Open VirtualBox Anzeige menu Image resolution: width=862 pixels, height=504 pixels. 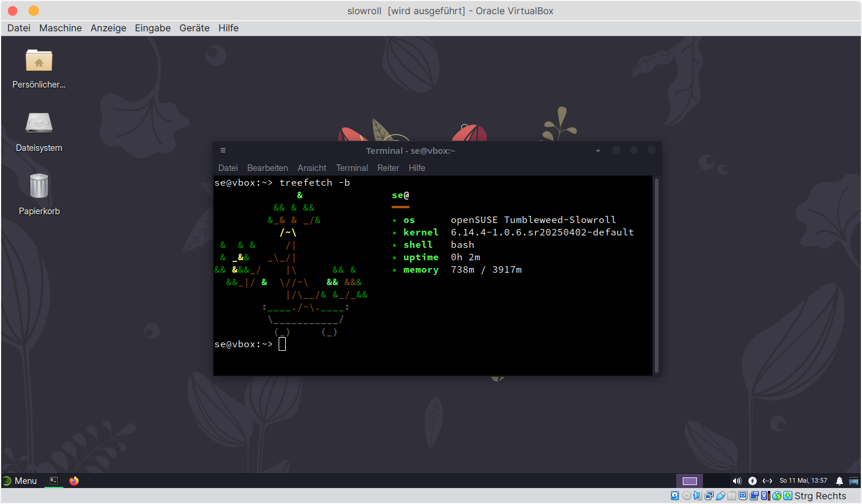coord(108,28)
